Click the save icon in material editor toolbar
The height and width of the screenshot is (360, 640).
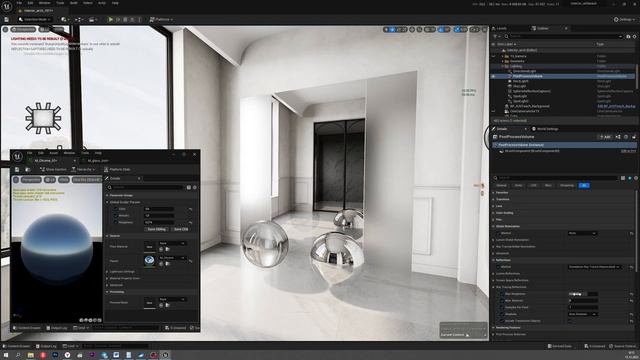[17, 169]
